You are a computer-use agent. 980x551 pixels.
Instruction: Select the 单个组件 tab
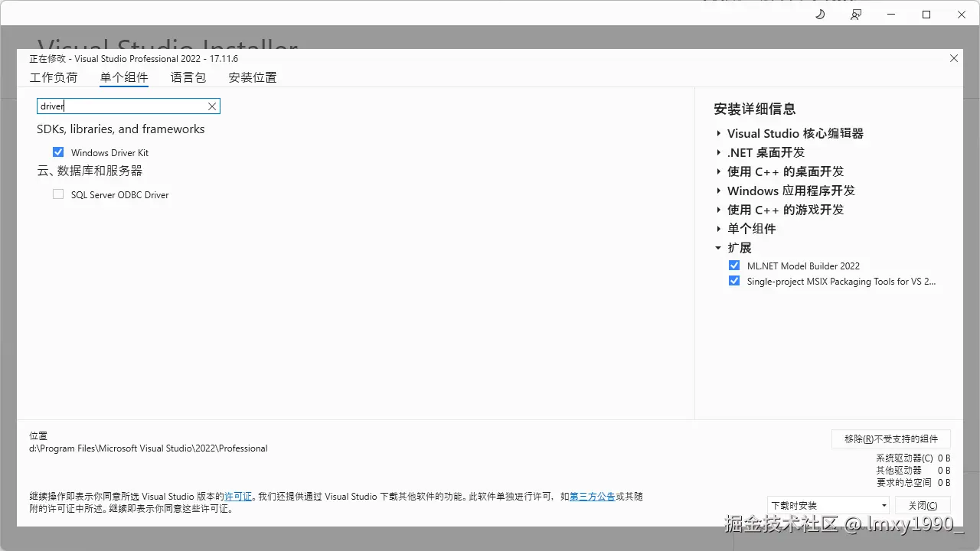coord(124,77)
